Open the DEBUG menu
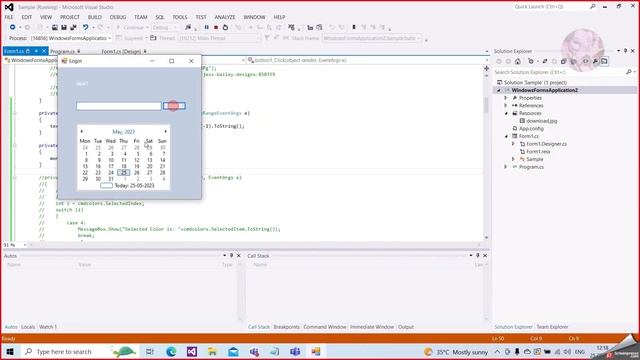The height and width of the screenshot is (360, 640). 118,17
